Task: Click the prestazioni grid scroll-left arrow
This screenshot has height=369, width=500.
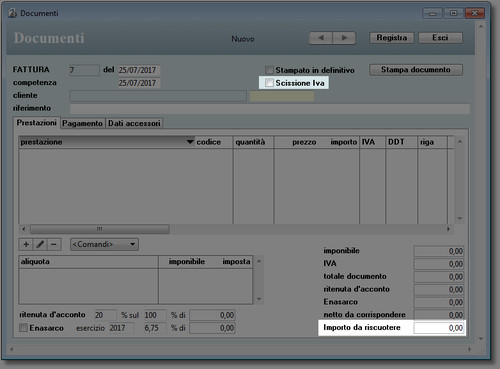Action: pos(24,229)
